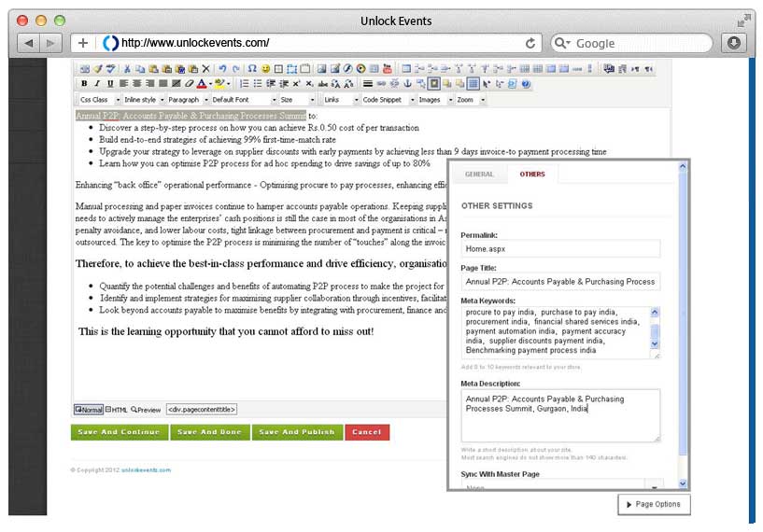Click the browser back arrow

click(29, 43)
